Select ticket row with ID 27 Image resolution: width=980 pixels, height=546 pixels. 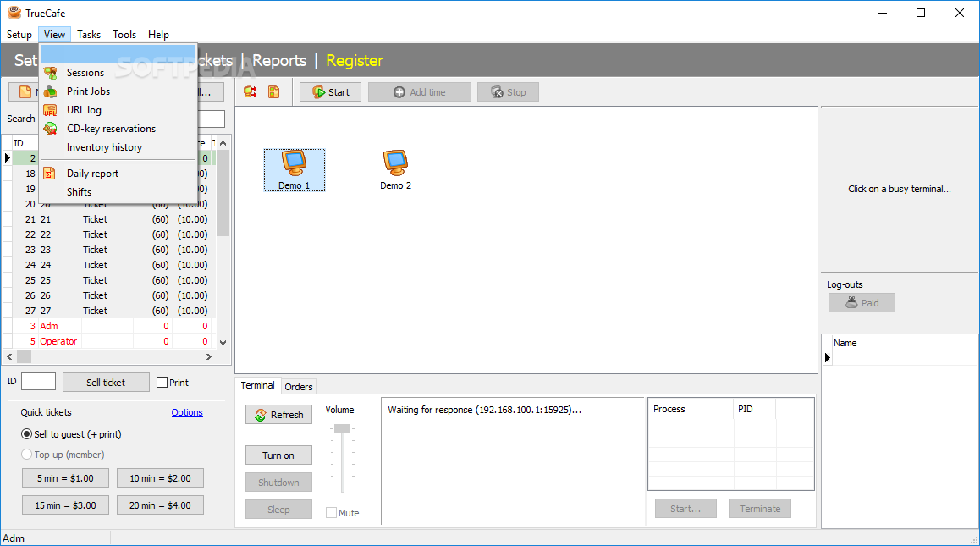(107, 311)
